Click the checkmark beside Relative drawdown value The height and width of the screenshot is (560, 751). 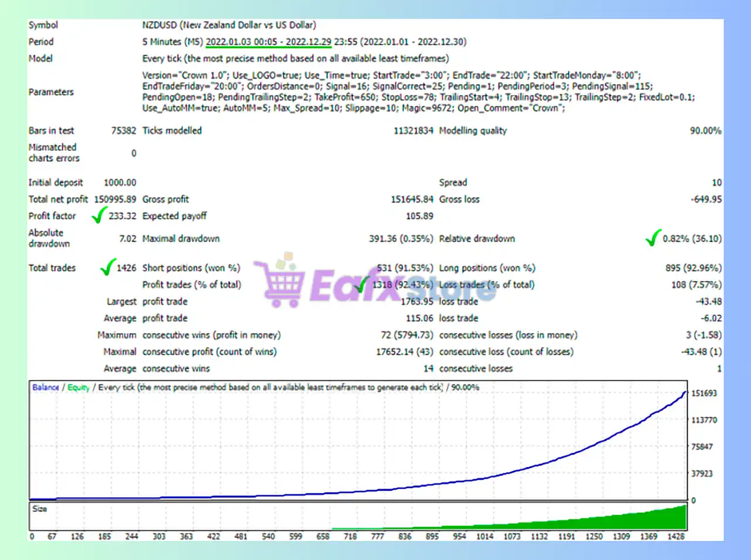[x=652, y=237]
